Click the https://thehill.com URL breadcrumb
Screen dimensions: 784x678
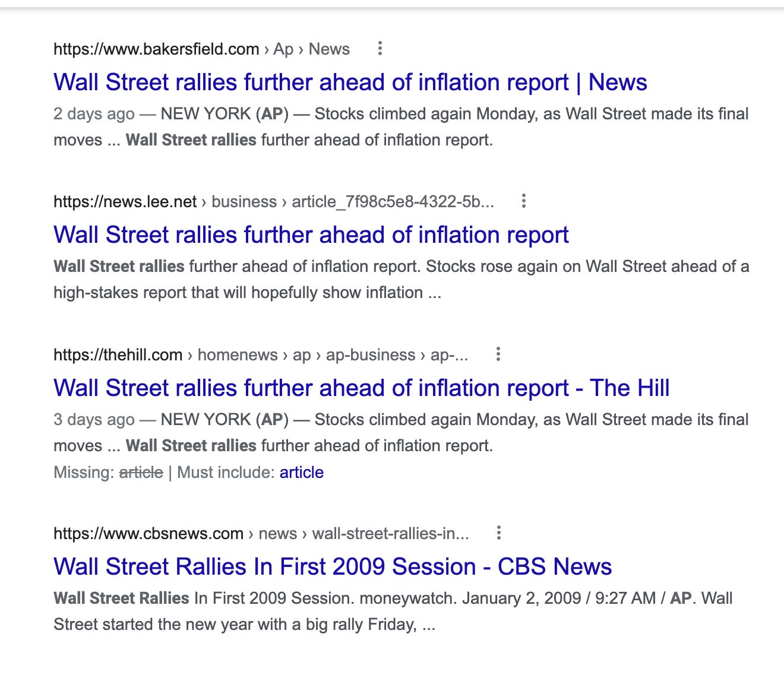261,355
